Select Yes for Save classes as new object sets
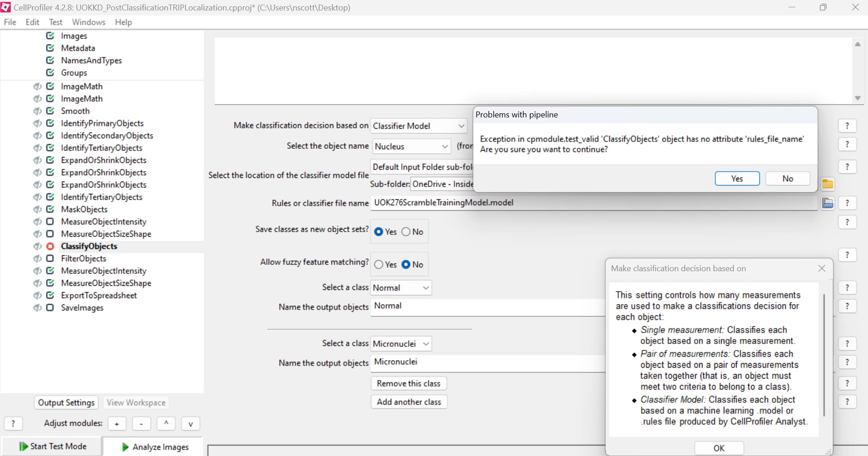The image size is (868, 456). coord(379,232)
